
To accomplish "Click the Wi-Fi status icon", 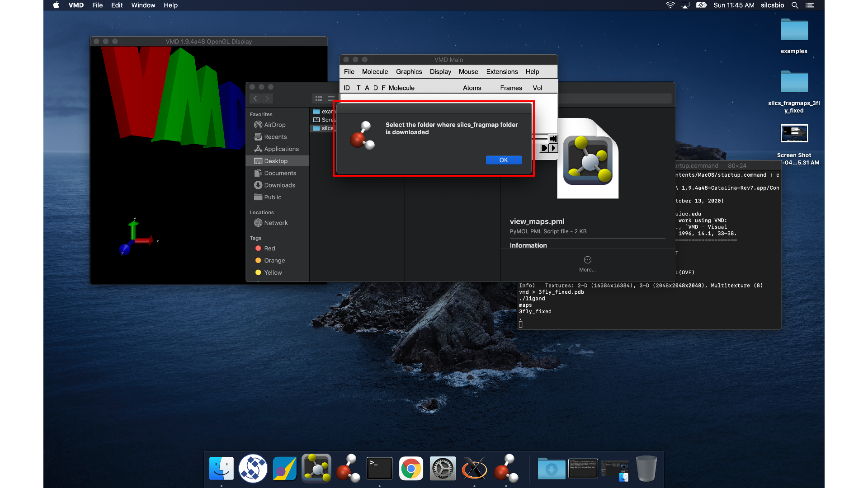I will 670,5.
